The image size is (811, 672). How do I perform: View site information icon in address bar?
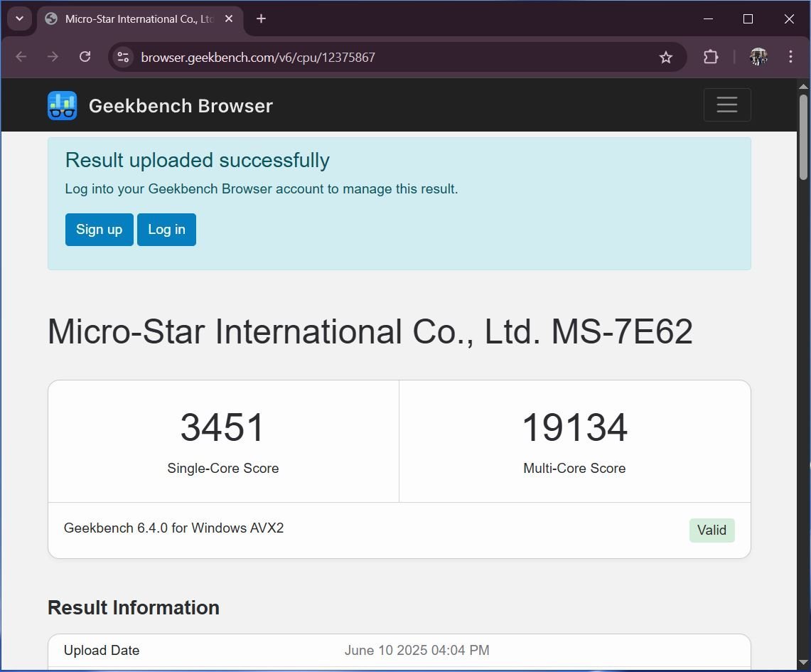click(123, 57)
